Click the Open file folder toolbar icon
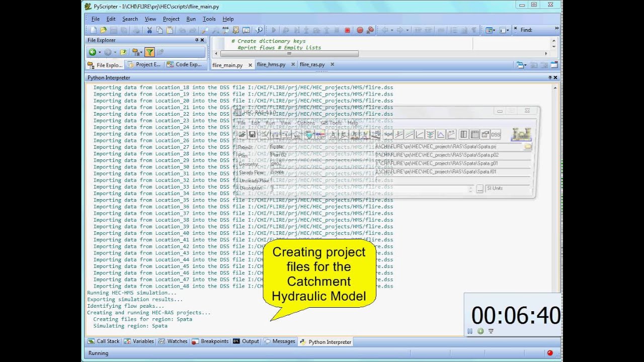The height and width of the screenshot is (362, 644). pos(103,30)
